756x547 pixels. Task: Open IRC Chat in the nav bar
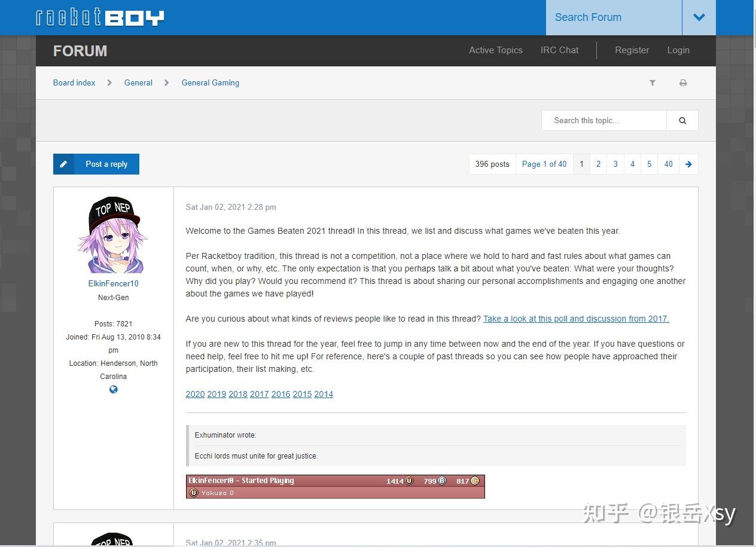(559, 50)
